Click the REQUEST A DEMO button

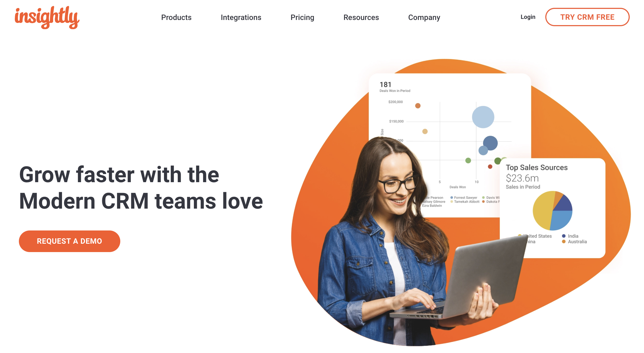pyautogui.click(x=70, y=240)
